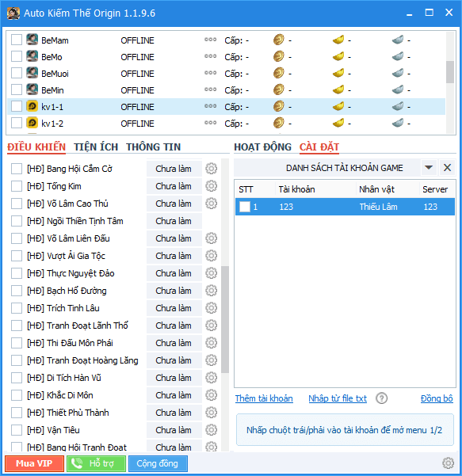Click the Chưa làm status for Tống Kim

tap(174, 186)
